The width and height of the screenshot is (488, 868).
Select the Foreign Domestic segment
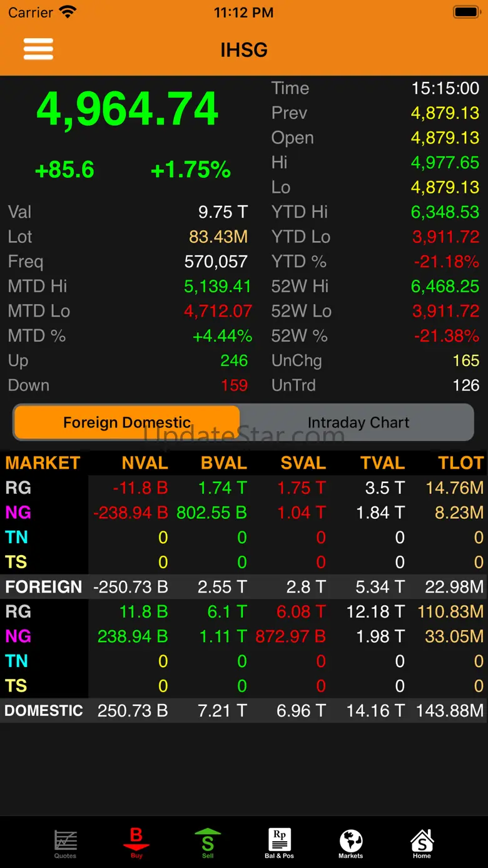click(127, 422)
